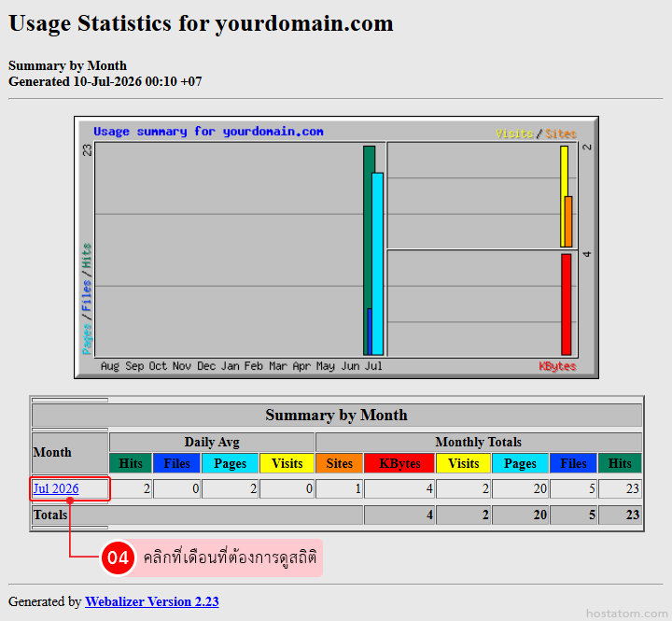The width and height of the screenshot is (672, 621).
Task: Click the cyan Pages bar in the chart
Action: pos(378,263)
